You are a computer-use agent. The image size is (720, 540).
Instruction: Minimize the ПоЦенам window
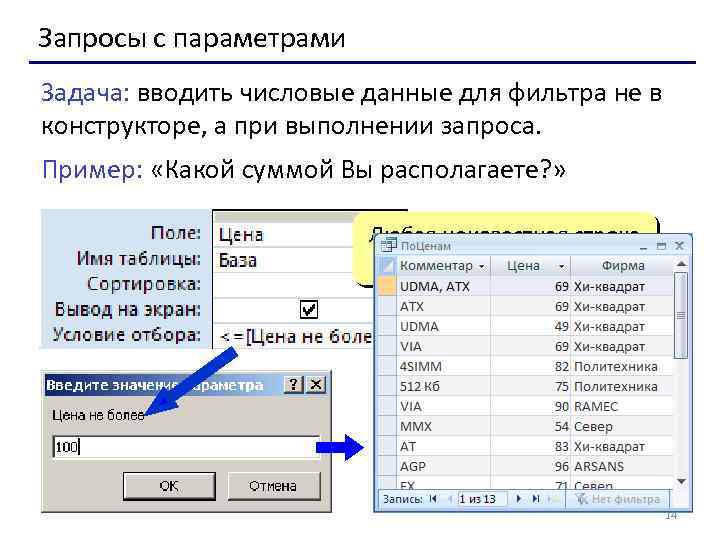click(644, 247)
